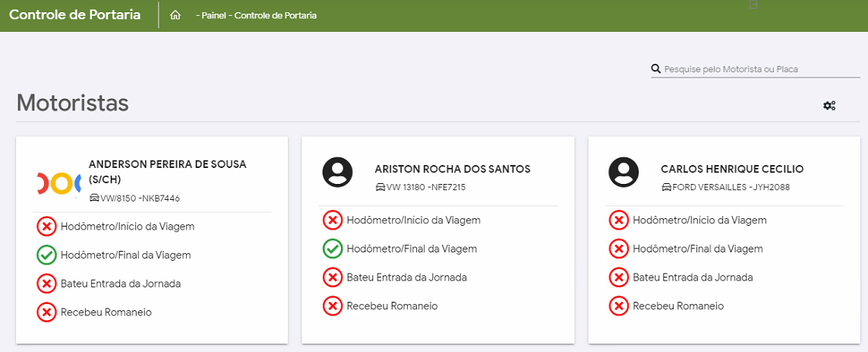Viewport: 868px width, 352px height.
Task: Toggle Ariston's green Hodômetro/Final da Viagem check
Action: point(333,249)
